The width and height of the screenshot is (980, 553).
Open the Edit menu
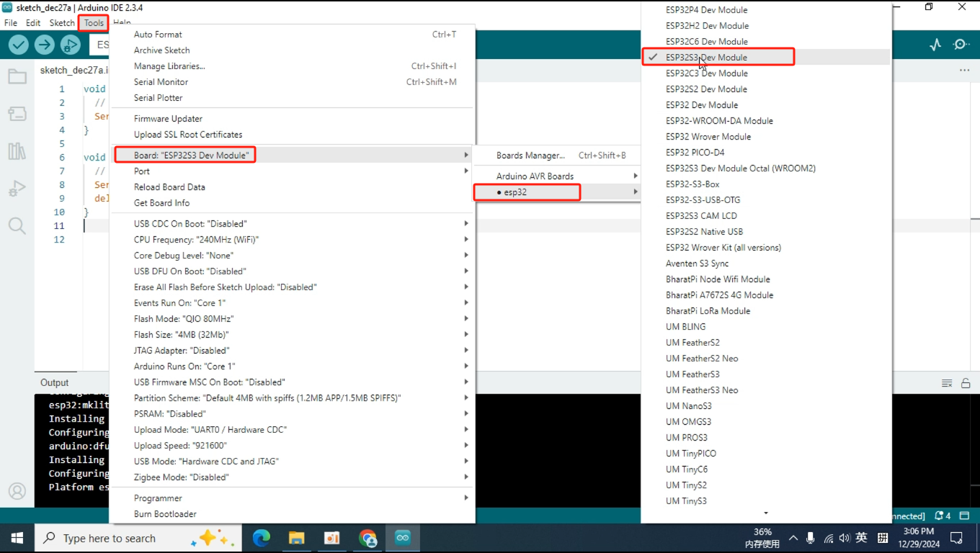point(33,23)
